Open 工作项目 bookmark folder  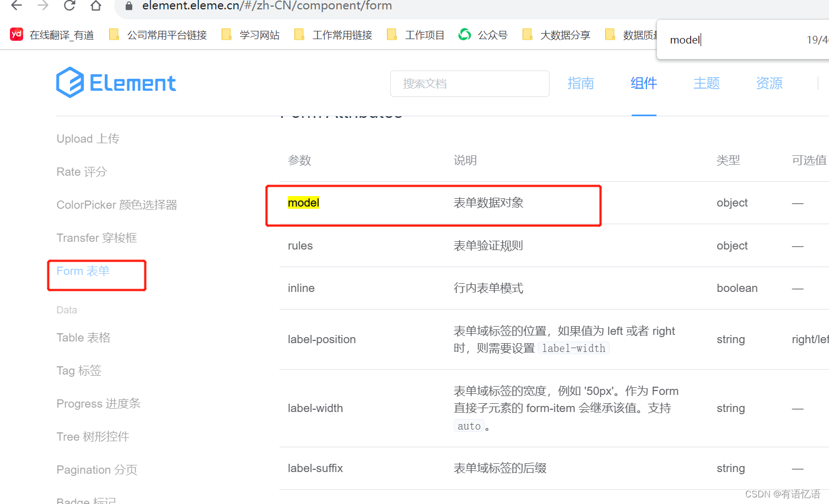[x=416, y=35]
